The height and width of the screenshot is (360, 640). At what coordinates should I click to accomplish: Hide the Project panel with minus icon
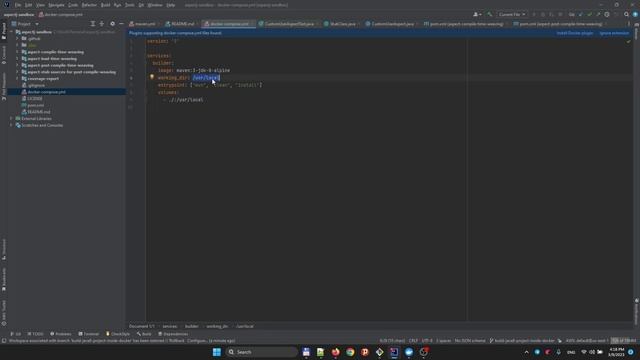click(x=121, y=24)
